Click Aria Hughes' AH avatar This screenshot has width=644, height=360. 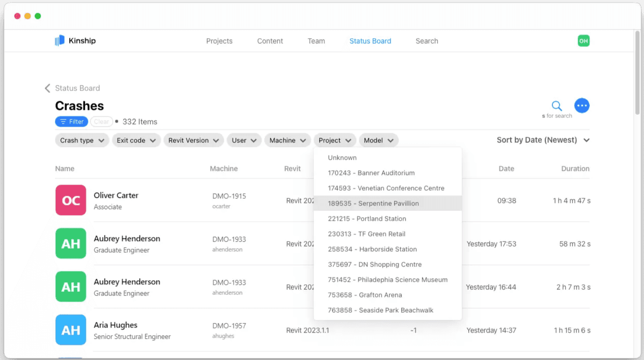point(71,330)
